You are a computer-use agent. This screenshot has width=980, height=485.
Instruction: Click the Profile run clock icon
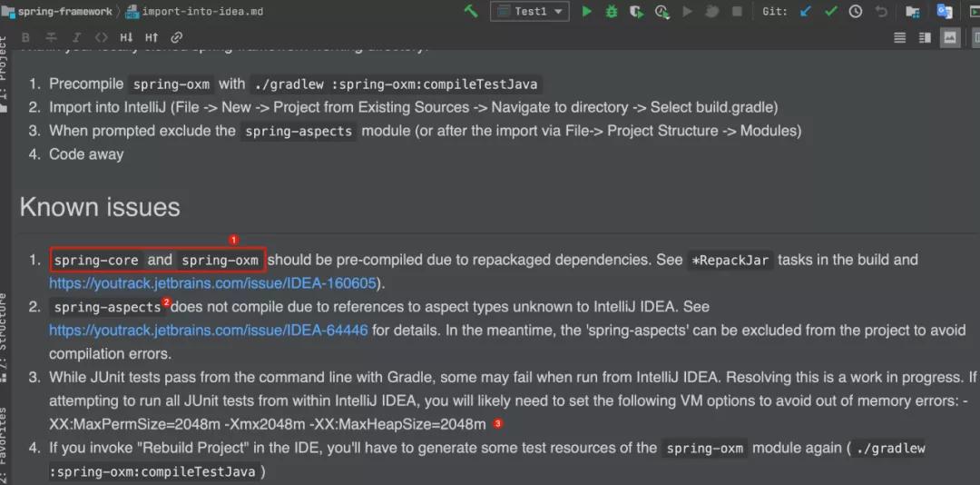pyautogui.click(x=661, y=11)
